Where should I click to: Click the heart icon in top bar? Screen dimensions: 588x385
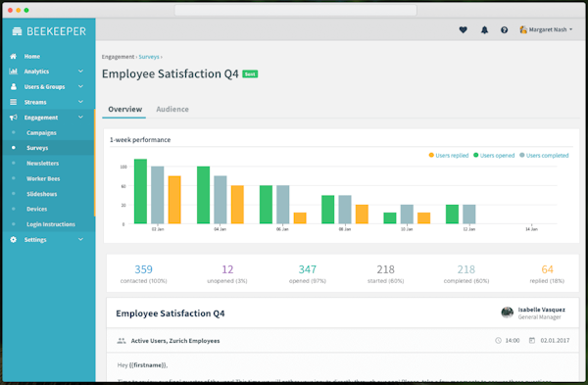click(464, 29)
